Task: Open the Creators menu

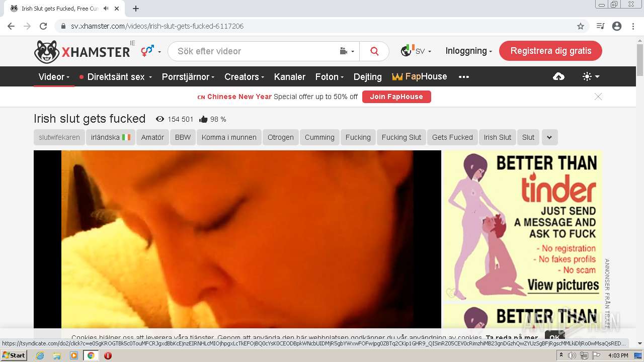Action: click(x=245, y=77)
